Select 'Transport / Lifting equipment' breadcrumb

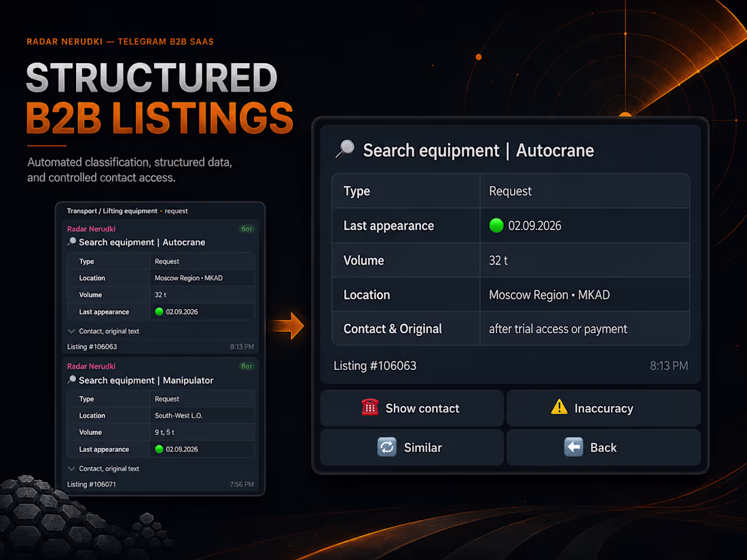pos(112,211)
